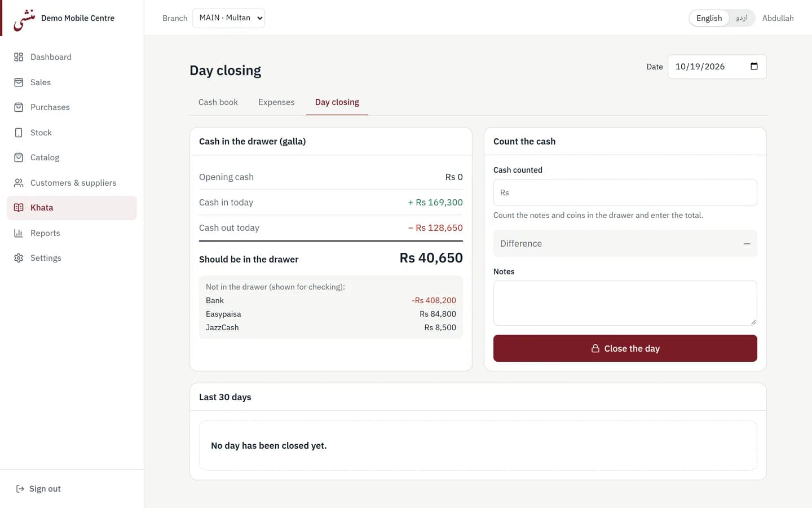Go to Customers & suppliers
This screenshot has width=812, height=508.
72,183
